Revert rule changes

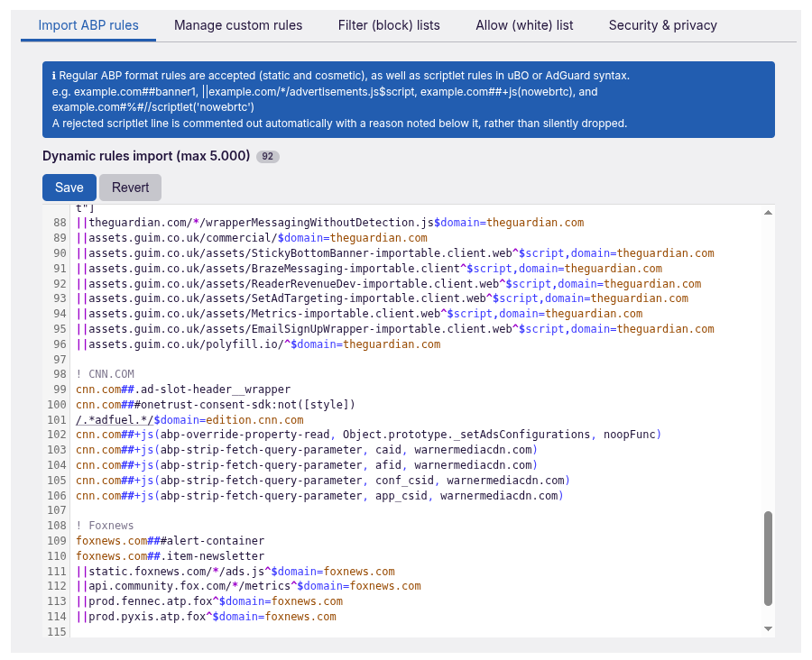(130, 188)
